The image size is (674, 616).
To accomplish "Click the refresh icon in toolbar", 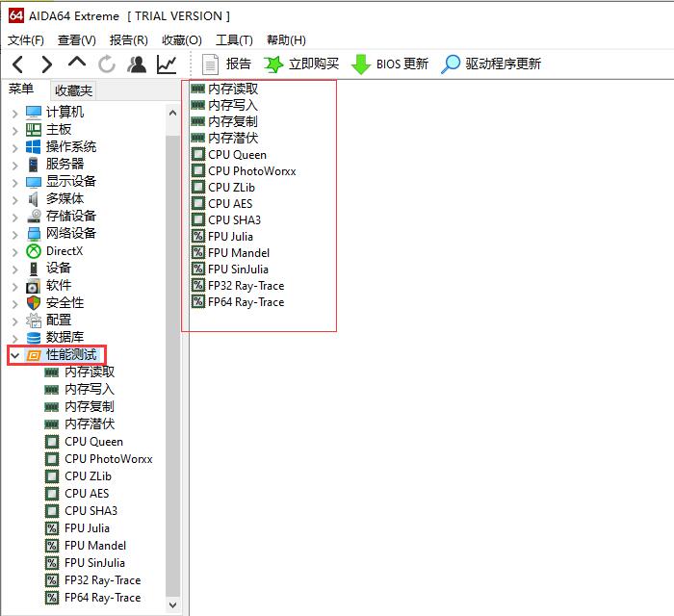I will [x=107, y=64].
